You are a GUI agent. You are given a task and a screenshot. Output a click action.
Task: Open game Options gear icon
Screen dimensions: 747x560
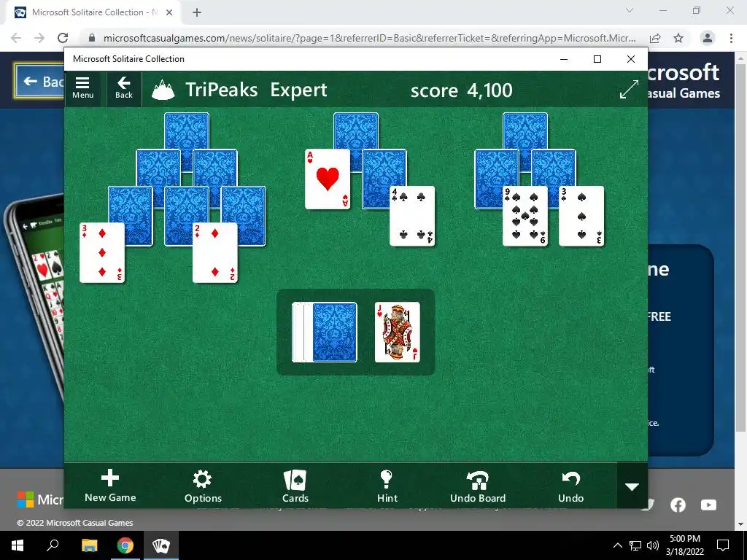tap(203, 486)
